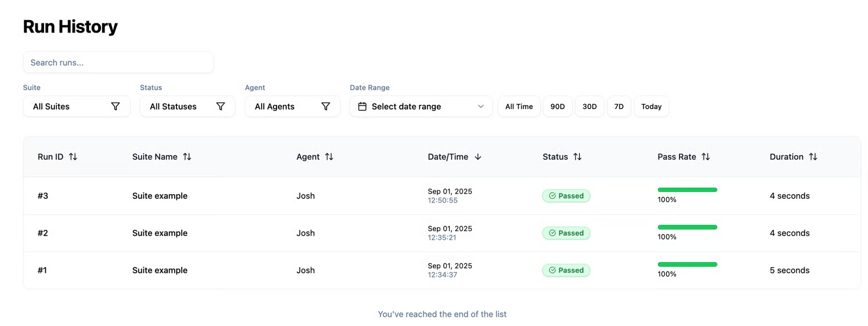Open the All Agents filter dropdown
The image size is (868, 326).
[292, 106]
